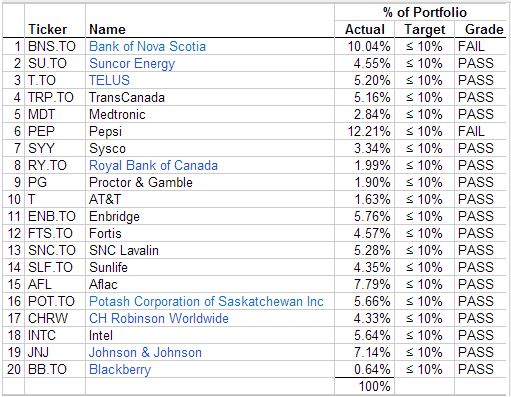This screenshot has width=511, height=397.
Task: Open the Suncor Energy link
Action: click(132, 63)
